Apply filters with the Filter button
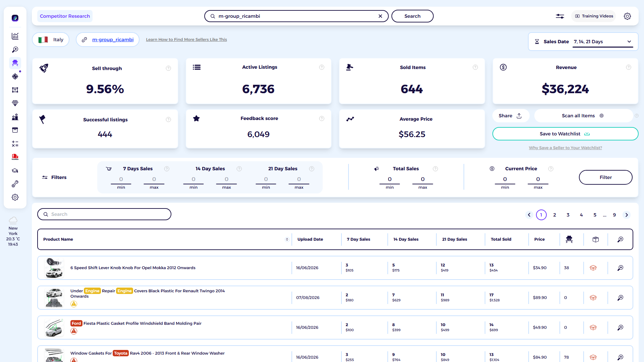644x362 pixels. [606, 177]
